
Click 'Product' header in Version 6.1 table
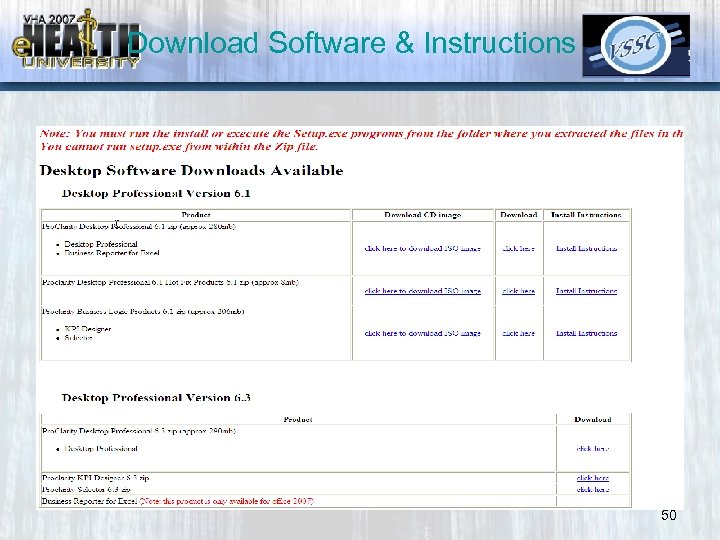tap(196, 215)
